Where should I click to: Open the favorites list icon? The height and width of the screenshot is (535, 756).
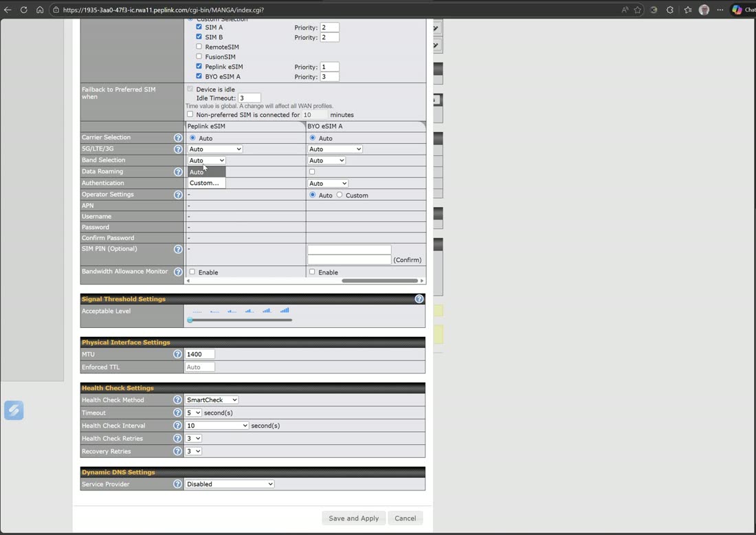click(x=687, y=10)
